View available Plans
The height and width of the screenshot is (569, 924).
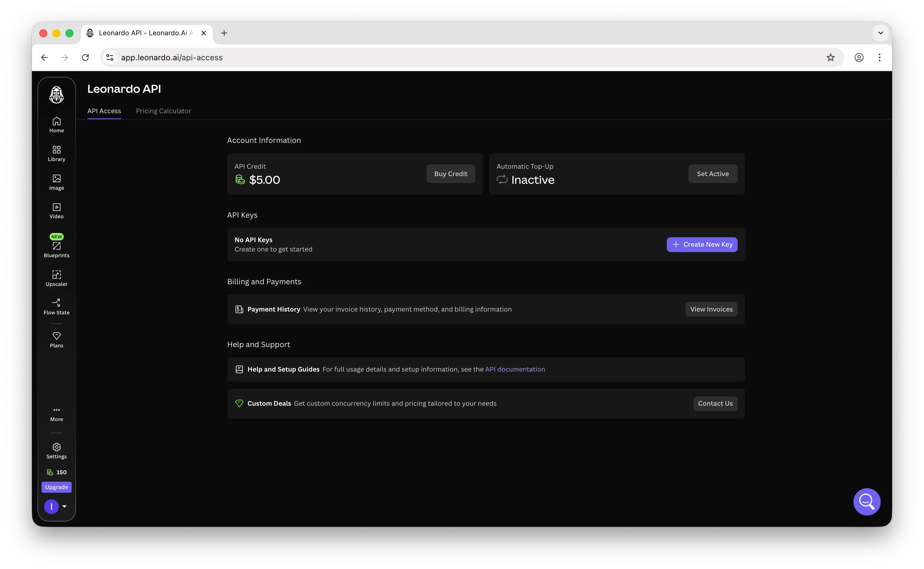(x=56, y=339)
